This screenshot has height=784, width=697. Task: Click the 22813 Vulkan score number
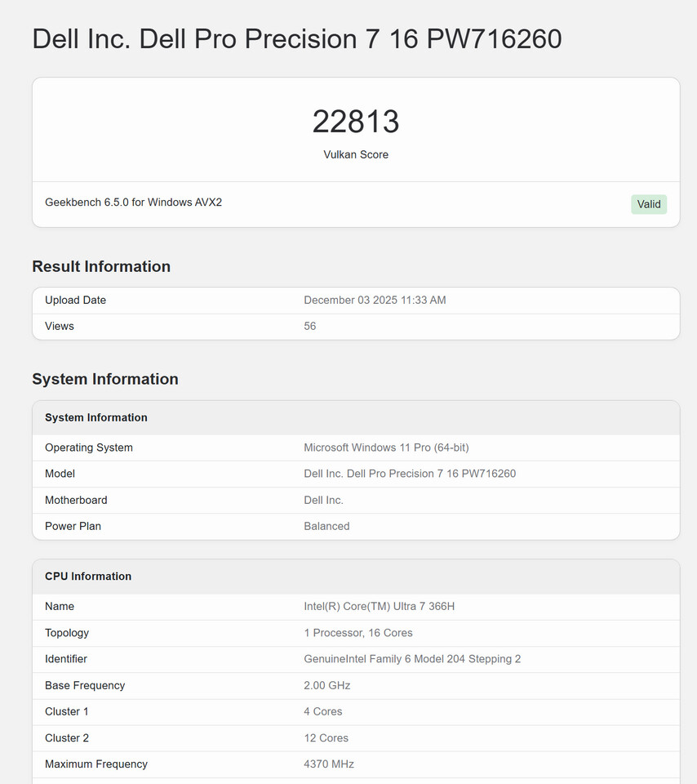356,122
